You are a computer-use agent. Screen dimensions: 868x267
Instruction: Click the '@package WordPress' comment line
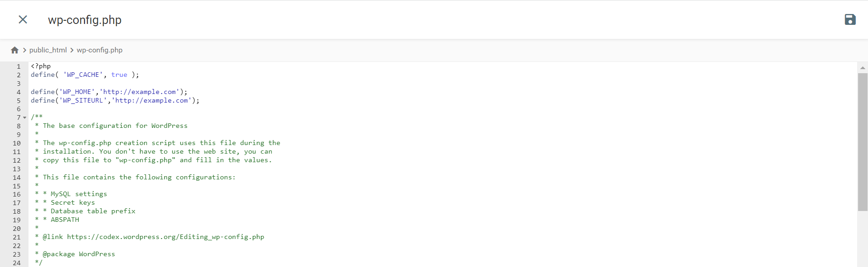[x=79, y=254]
